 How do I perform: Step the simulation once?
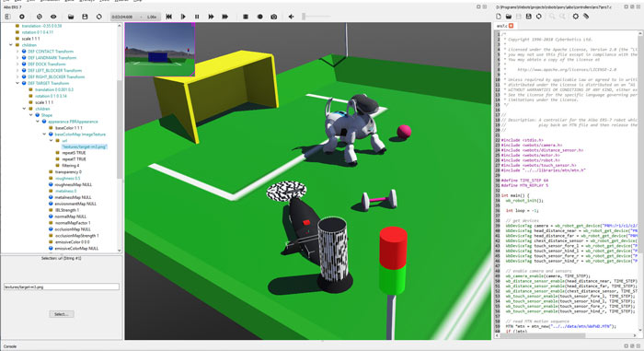pos(183,17)
